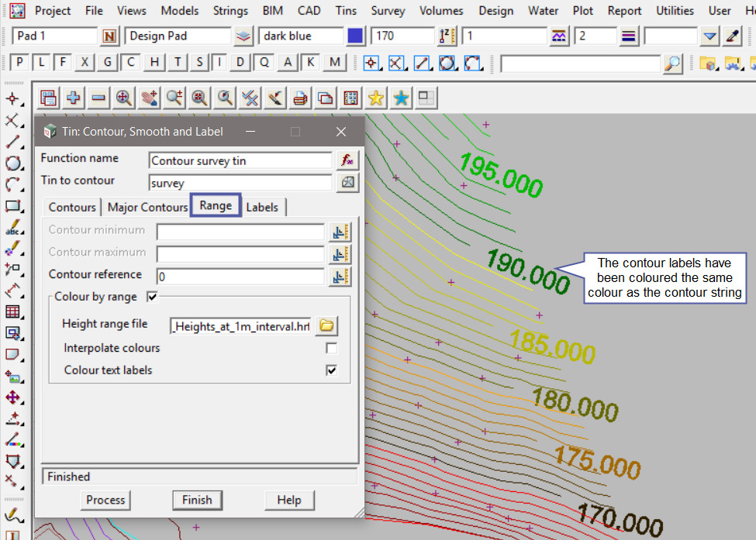
Task: Uncheck the Colour text labels checkbox
Action: (332, 370)
